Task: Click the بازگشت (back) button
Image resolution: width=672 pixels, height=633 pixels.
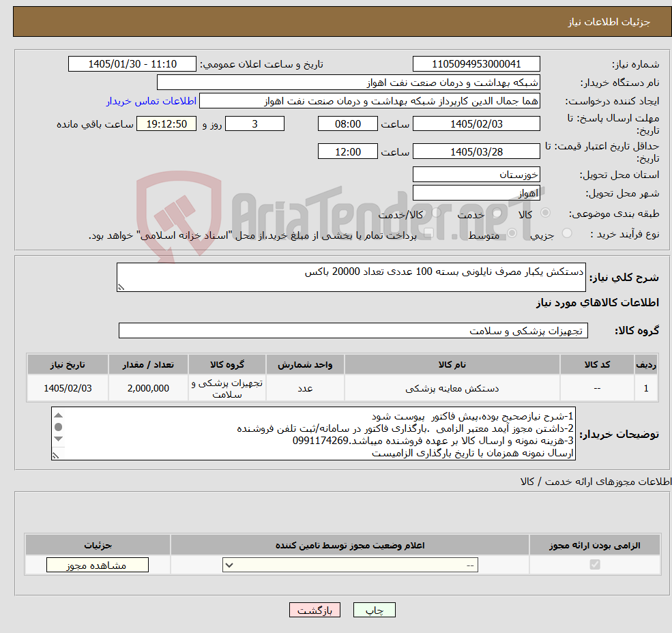Action: pos(315,610)
